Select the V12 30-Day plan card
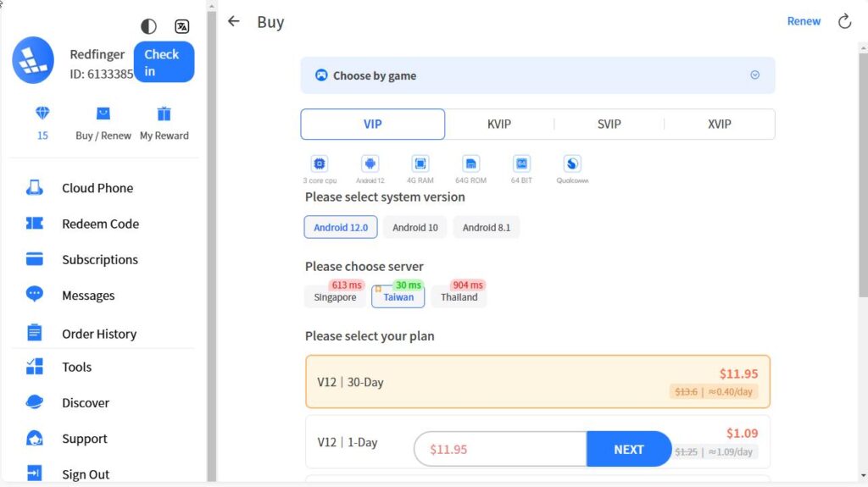Screen dimensions: 868x487 (537, 382)
